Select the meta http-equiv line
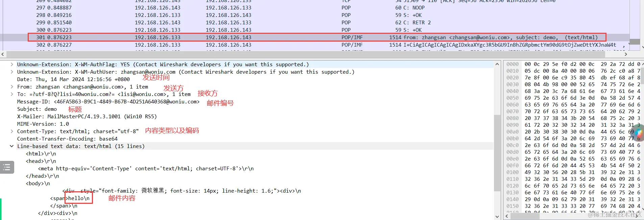This screenshot has width=644, height=220. (x=146, y=169)
